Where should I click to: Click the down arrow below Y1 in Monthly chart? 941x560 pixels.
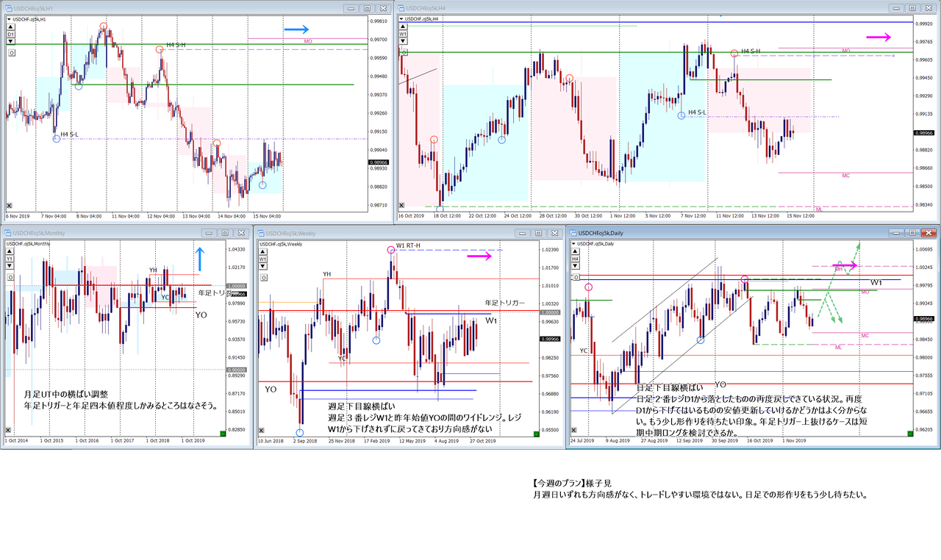pos(11,266)
